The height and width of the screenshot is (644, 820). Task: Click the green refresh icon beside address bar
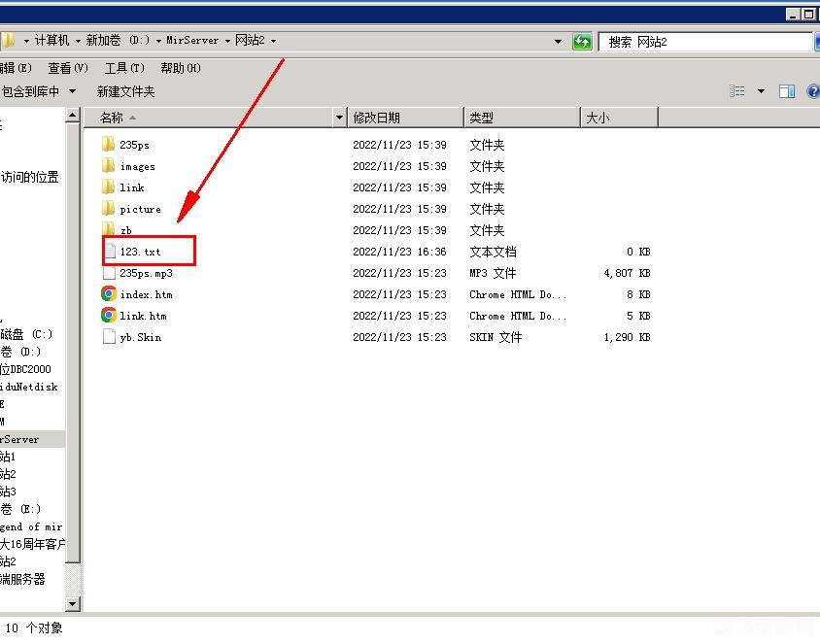582,41
